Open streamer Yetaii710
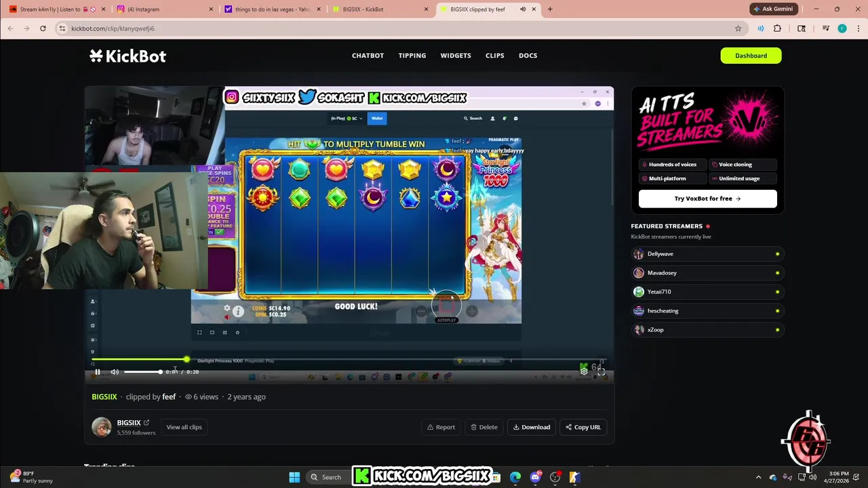The image size is (868, 488). (707, 291)
